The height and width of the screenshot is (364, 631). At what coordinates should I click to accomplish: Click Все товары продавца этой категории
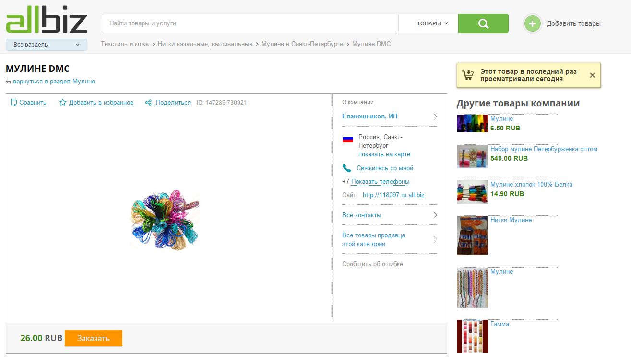pyautogui.click(x=374, y=240)
